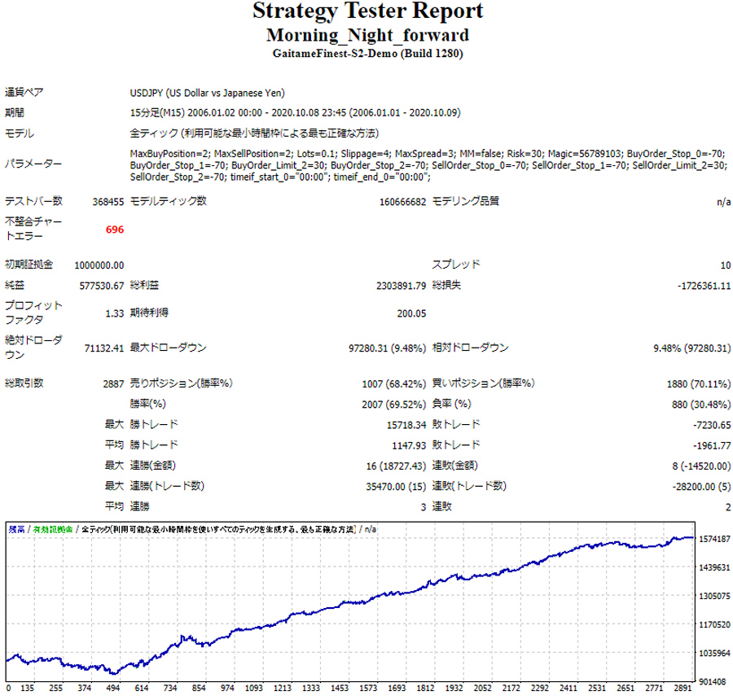Click net profit value 577530.67
733x700 pixels.
(x=102, y=286)
